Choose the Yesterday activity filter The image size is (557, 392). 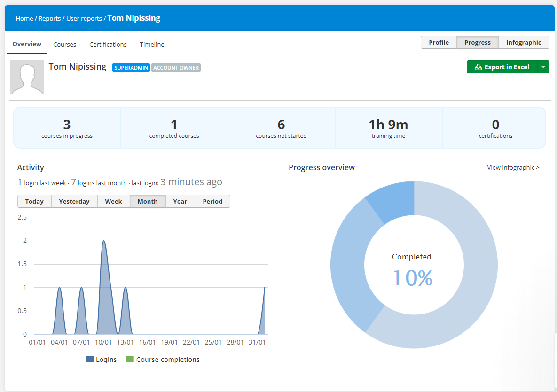coord(74,201)
